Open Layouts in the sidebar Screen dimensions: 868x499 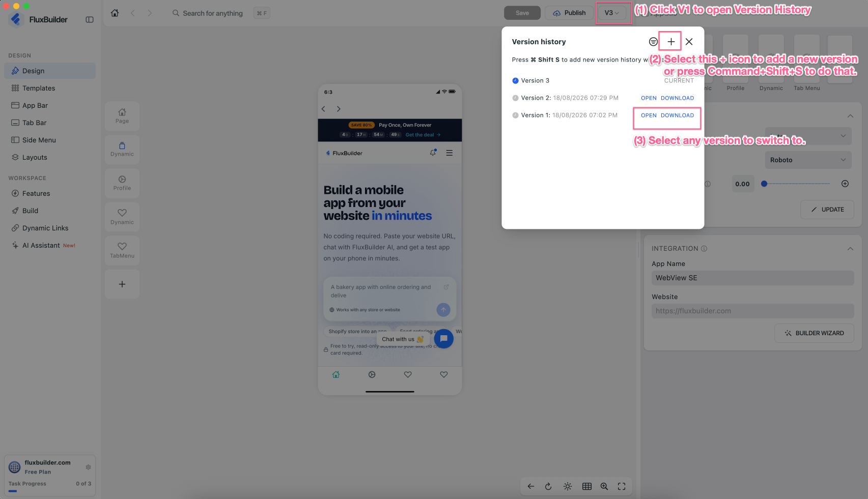[50, 157]
